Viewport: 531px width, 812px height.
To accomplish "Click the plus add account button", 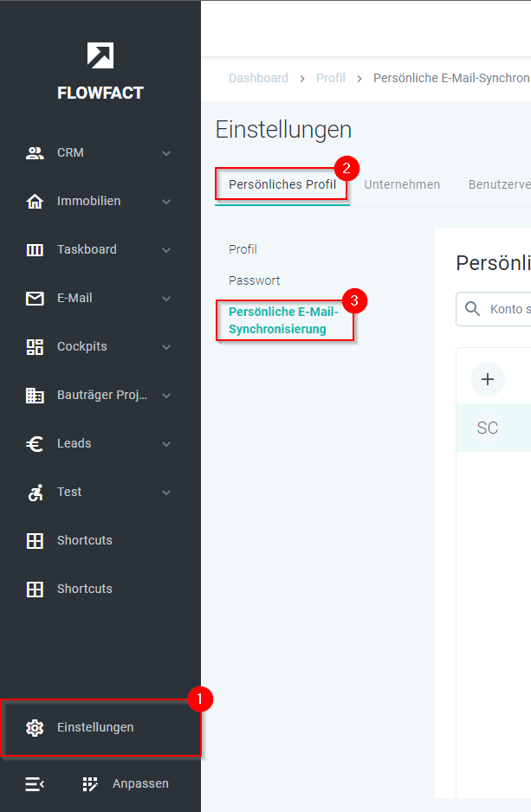I will pyautogui.click(x=488, y=379).
